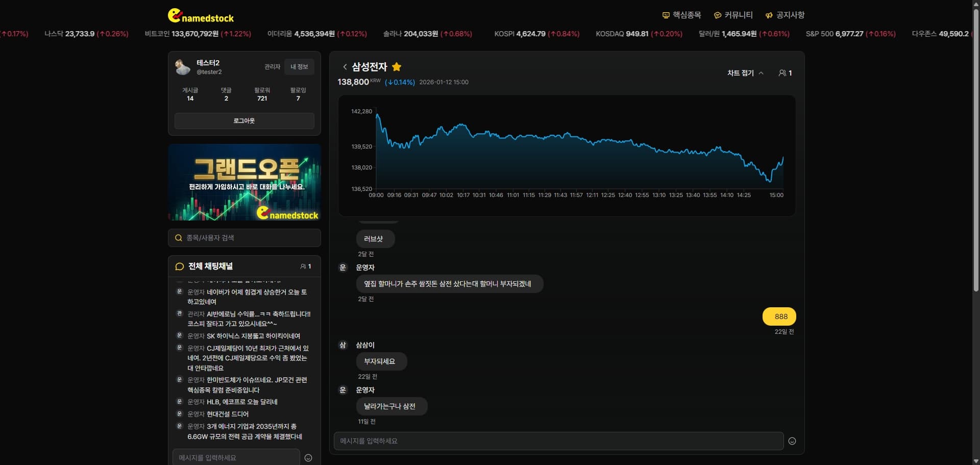Screen dimensions: 980x465
Task: Collapse the chart with 차트 접기
Action: [745, 73]
